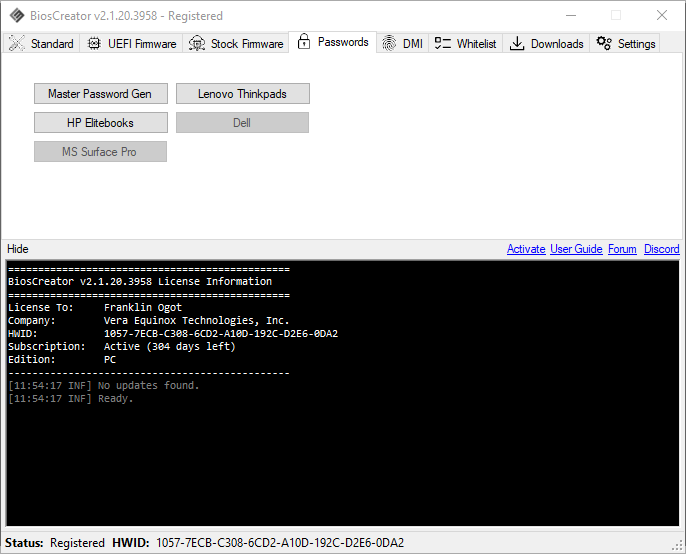
Task: Click the Settings gears icon
Action: tap(604, 43)
